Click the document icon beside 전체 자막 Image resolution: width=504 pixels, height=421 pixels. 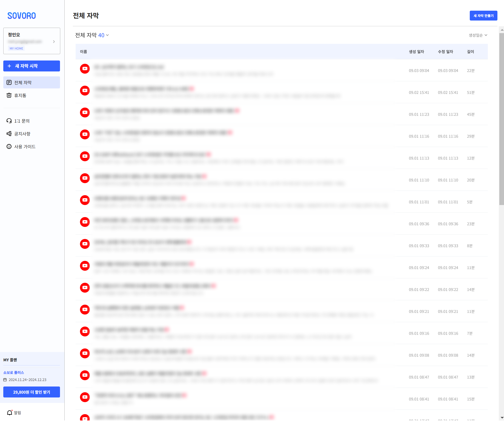tap(9, 82)
